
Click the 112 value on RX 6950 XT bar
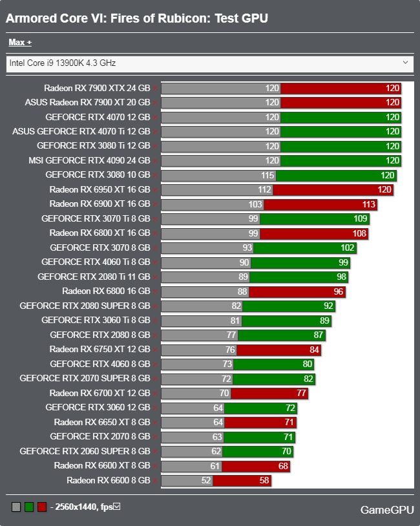point(264,190)
